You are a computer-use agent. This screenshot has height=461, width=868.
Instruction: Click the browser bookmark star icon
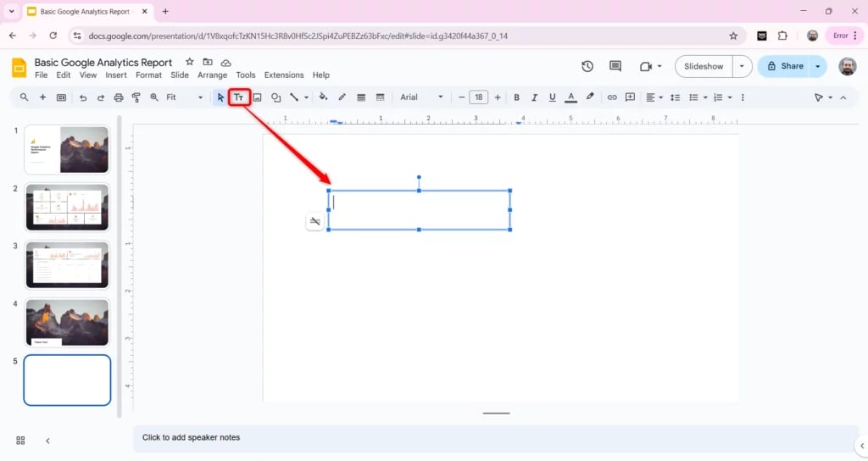733,36
